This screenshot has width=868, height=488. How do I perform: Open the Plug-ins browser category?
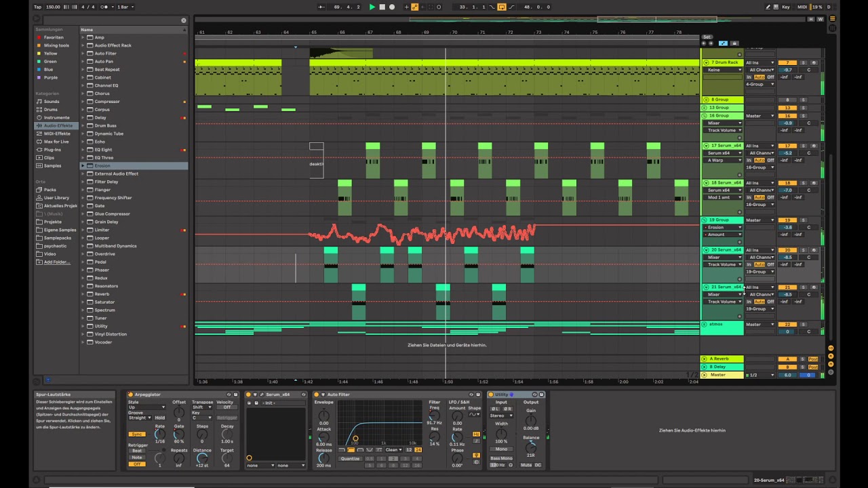[52, 150]
